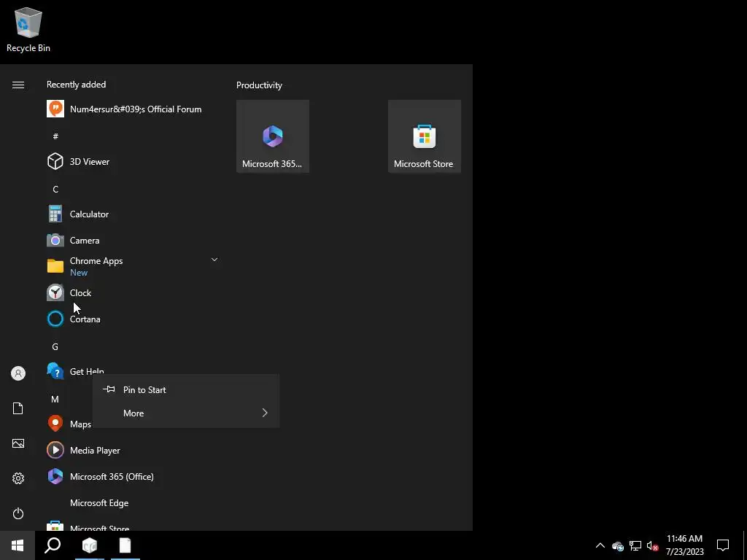Open the Get Help app icon
Screen dimensions: 747x560
coord(55,371)
